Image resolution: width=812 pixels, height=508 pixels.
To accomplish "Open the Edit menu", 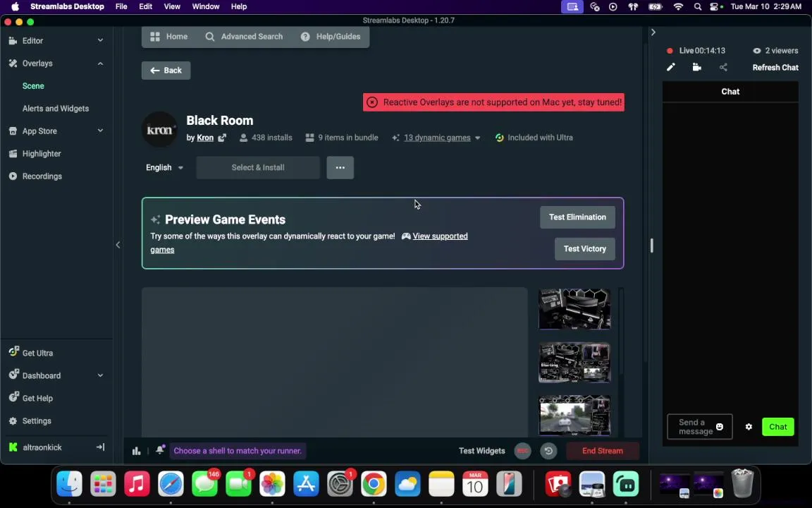I will 145,7.
